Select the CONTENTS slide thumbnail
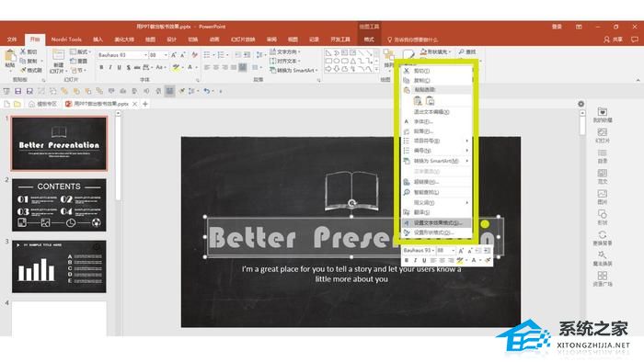The image size is (644, 362). tap(59, 205)
